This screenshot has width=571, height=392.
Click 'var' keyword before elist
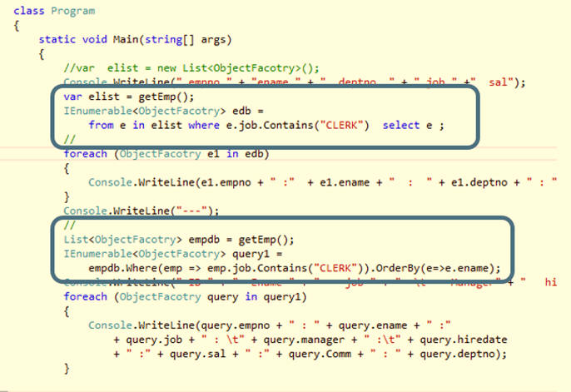pos(73,97)
